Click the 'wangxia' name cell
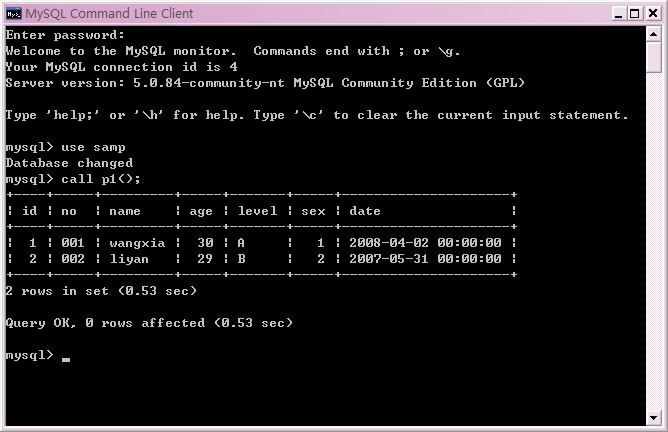This screenshot has height=432, width=668. pos(137,243)
